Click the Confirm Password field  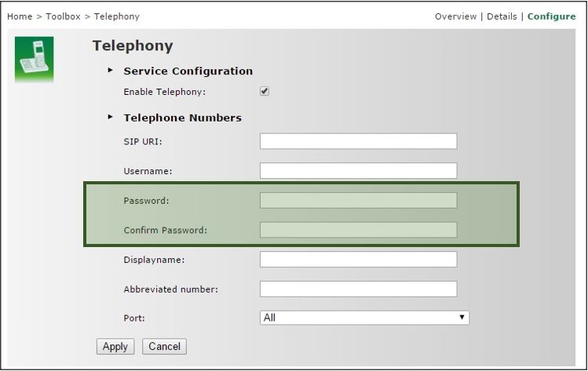pos(358,230)
